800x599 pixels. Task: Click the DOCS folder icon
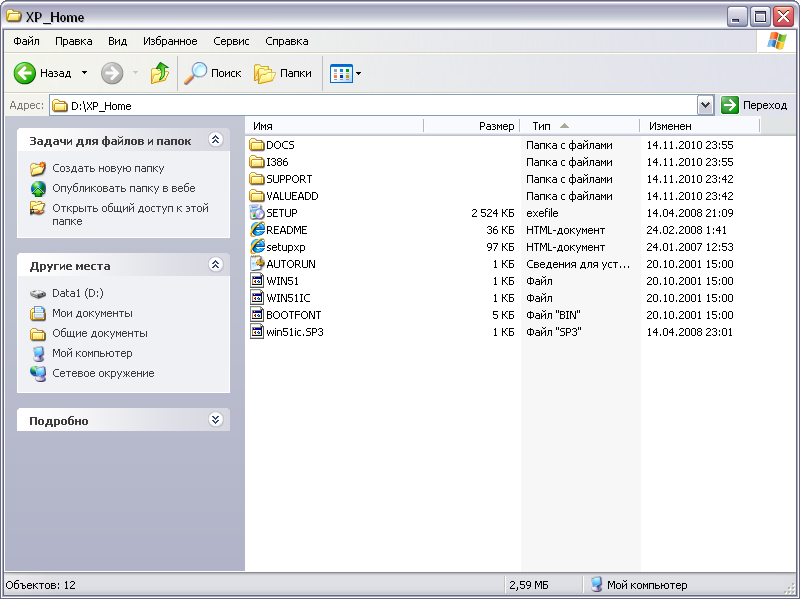click(257, 145)
